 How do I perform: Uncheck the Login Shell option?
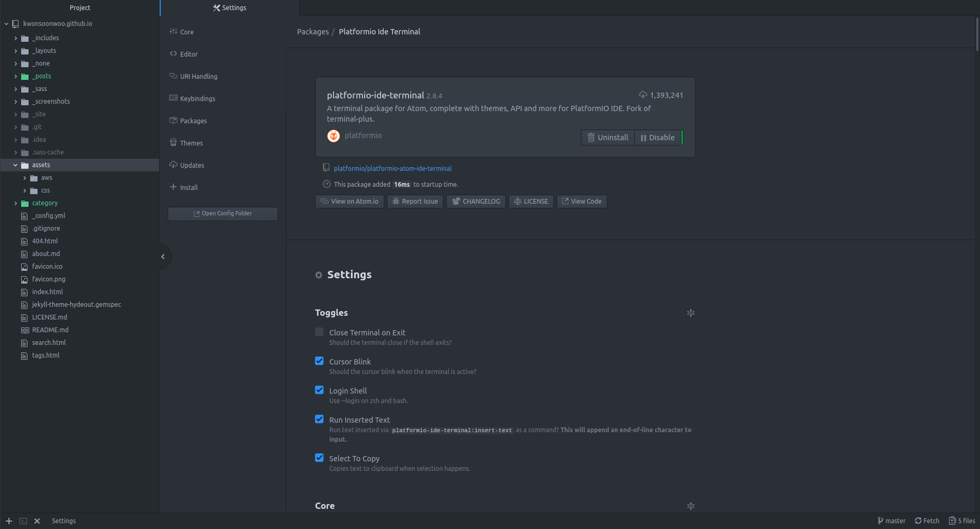(x=319, y=390)
